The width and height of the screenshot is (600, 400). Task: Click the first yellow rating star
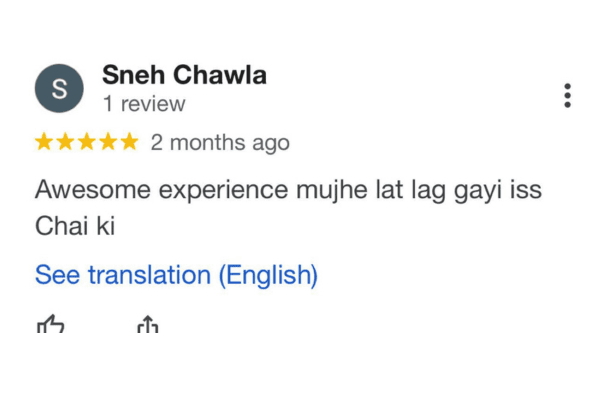(x=45, y=142)
